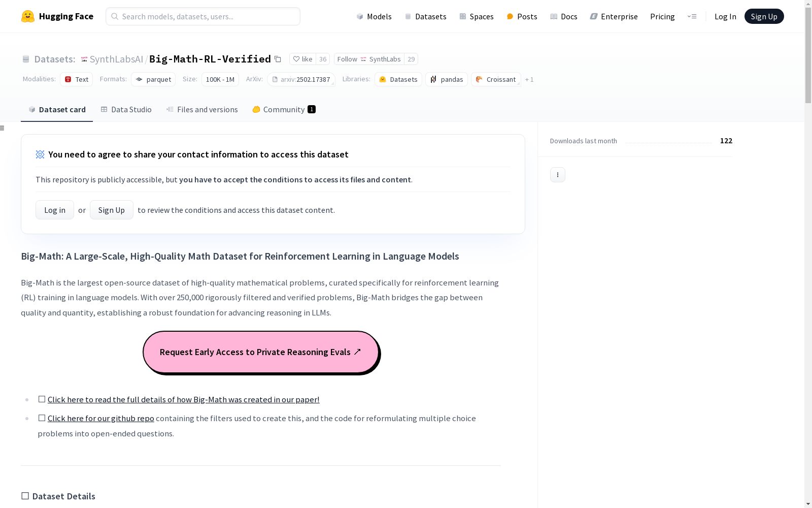Click the Hugging Face logo icon
Image resolution: width=812 pixels, height=508 pixels.
coord(28,16)
